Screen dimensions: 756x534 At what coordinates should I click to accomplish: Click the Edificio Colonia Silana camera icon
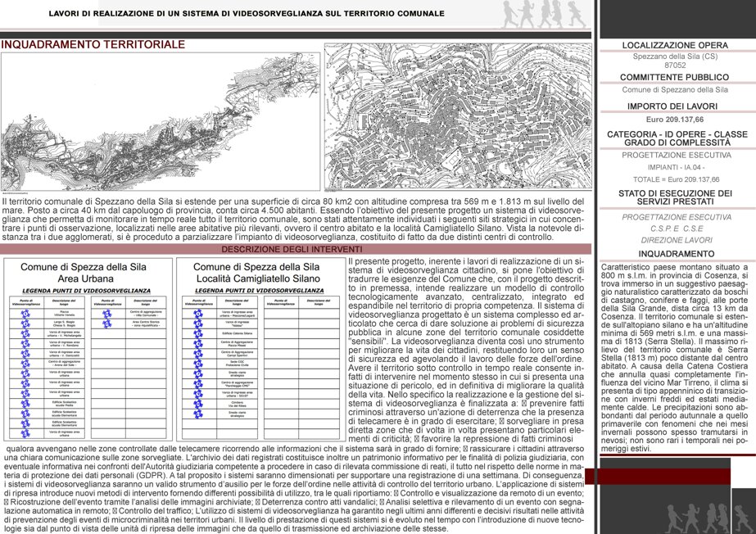point(197,333)
